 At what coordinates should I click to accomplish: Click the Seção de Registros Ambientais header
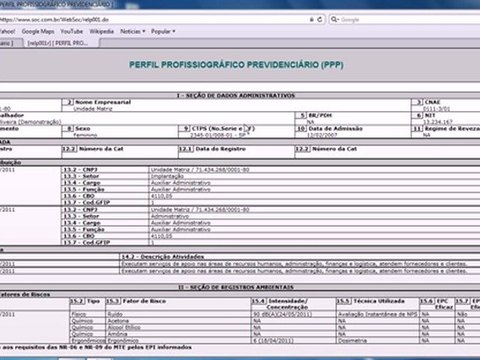tap(236, 287)
